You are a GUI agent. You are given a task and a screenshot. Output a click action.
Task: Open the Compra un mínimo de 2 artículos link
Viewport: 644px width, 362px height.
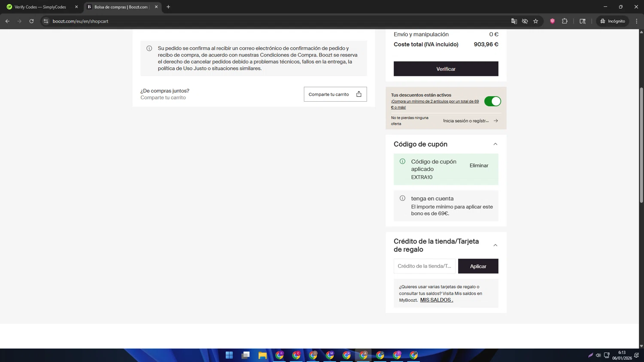[x=435, y=104]
